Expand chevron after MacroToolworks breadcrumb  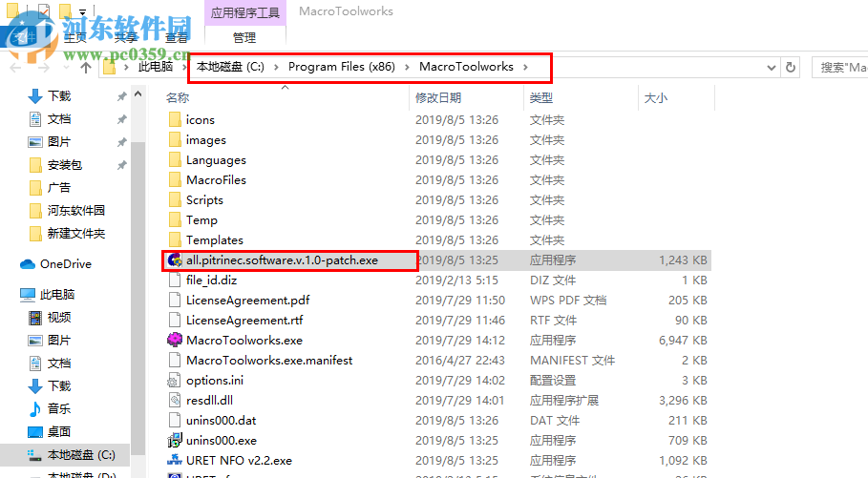(525, 67)
